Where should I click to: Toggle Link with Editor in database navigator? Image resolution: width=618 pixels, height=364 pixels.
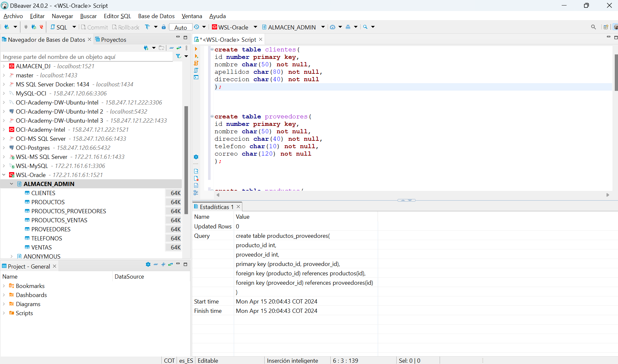pos(179,48)
